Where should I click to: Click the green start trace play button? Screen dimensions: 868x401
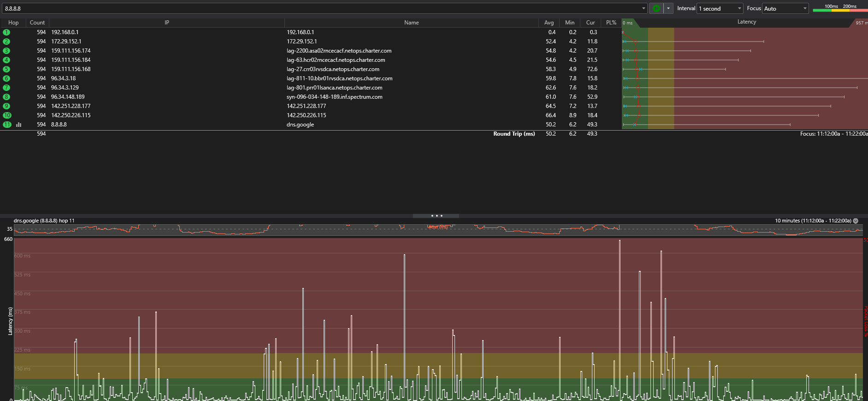coord(656,8)
